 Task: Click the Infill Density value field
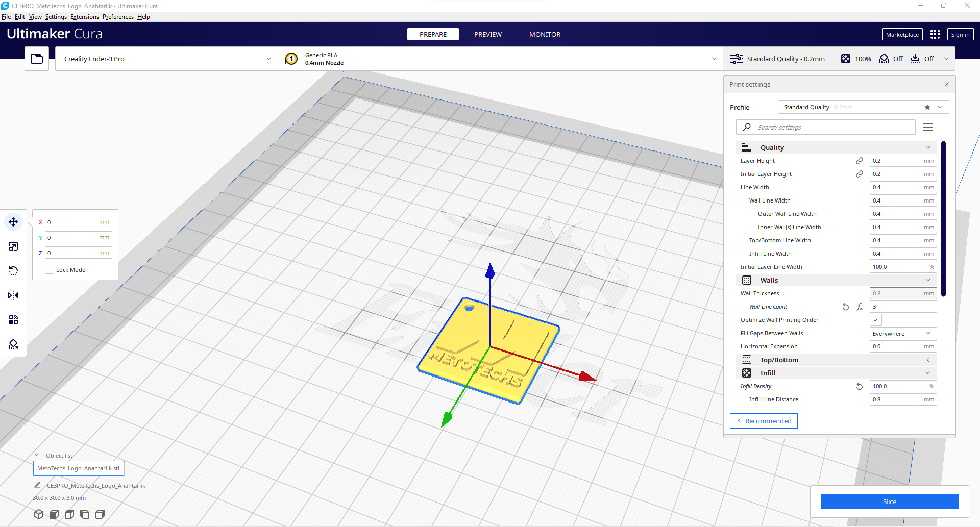tap(903, 386)
